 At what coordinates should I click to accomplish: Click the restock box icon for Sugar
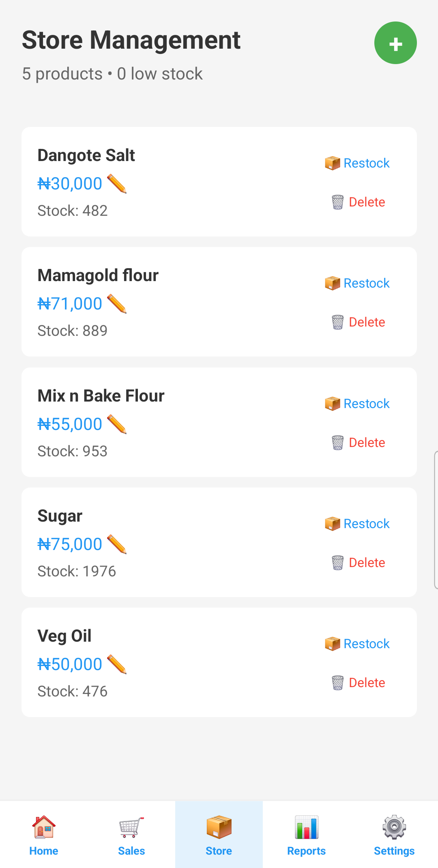[x=333, y=524]
